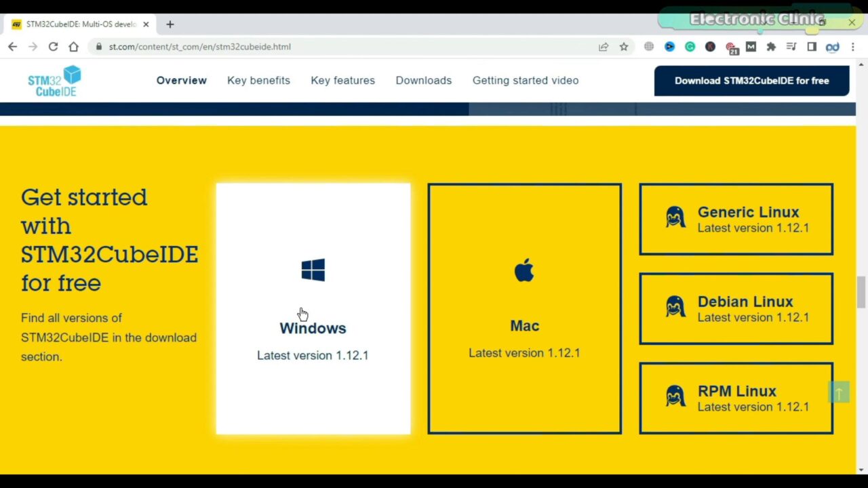Select the STM32CubeIDE browser tab
This screenshot has height=488, width=868.
coord(80,24)
